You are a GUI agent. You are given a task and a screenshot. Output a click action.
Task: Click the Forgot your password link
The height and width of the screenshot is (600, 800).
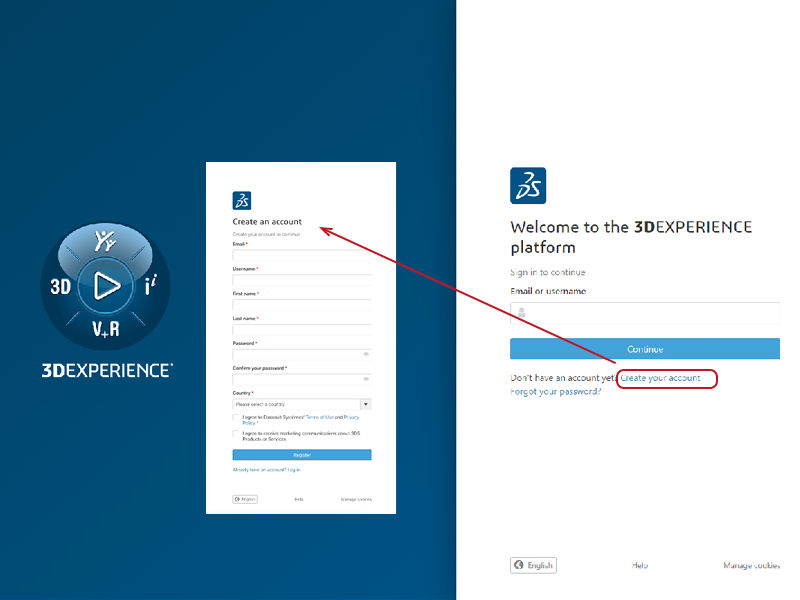click(x=556, y=393)
